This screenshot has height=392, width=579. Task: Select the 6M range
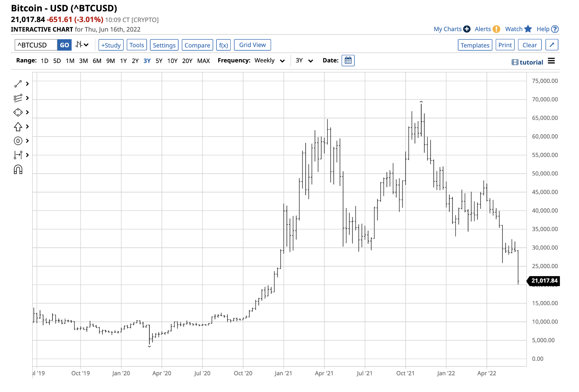97,61
